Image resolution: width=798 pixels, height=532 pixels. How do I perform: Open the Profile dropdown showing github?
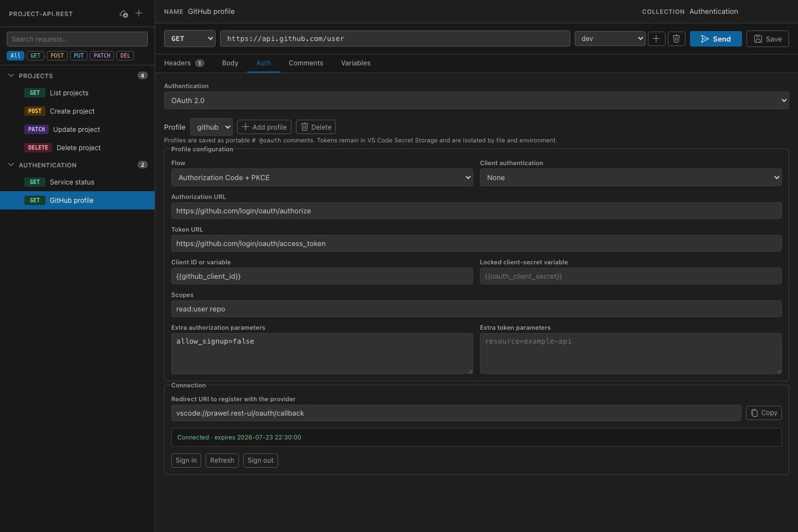(x=211, y=127)
